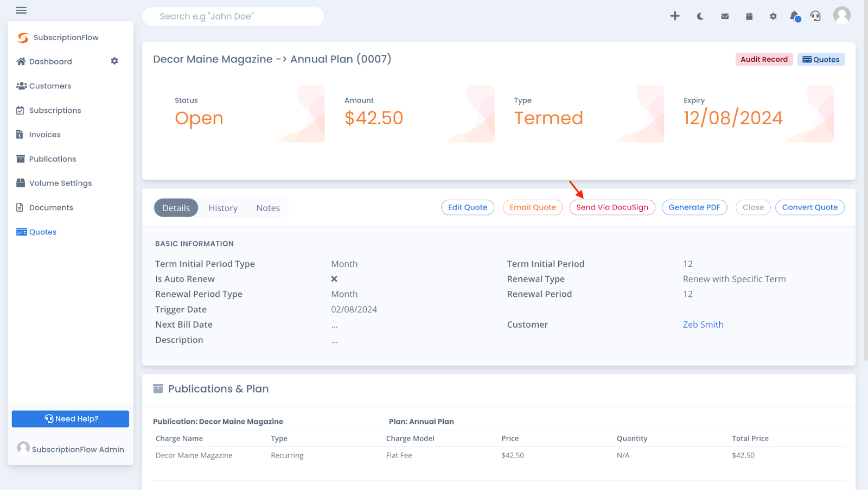Click the SubscriptionFlow logo icon
868x490 pixels.
tap(23, 37)
